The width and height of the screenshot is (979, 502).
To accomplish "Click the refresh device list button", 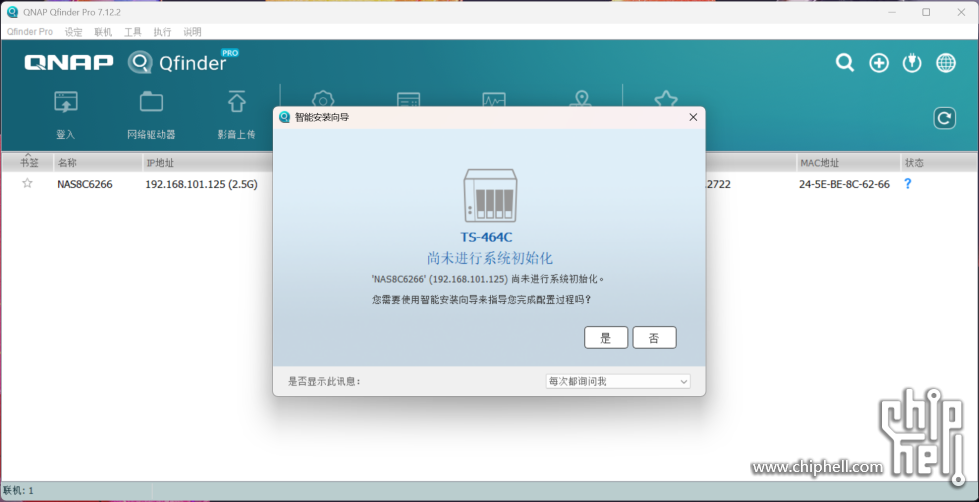I will 945,118.
